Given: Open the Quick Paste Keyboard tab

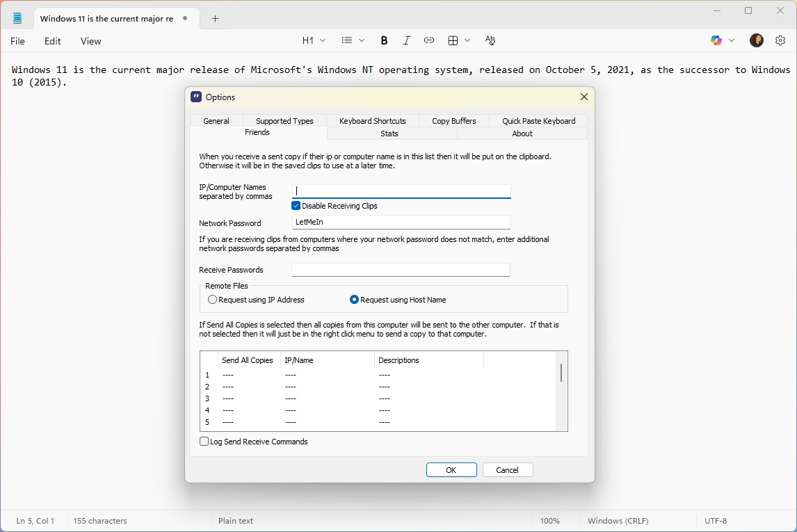Looking at the screenshot, I should [x=538, y=121].
